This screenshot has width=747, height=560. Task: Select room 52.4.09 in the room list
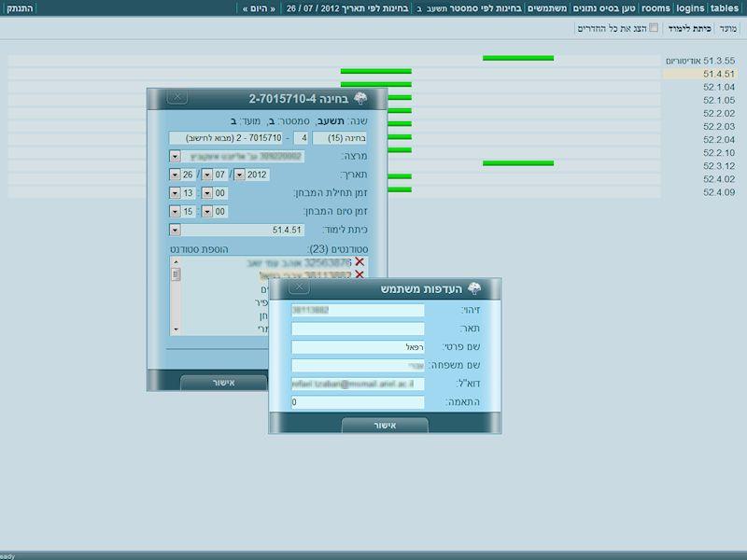[x=718, y=192]
